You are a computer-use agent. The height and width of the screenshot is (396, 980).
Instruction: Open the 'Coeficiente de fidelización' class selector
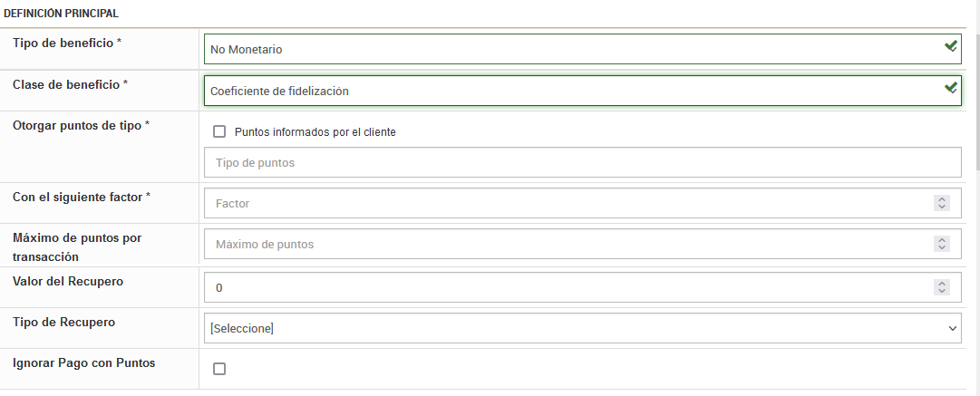tap(571, 91)
